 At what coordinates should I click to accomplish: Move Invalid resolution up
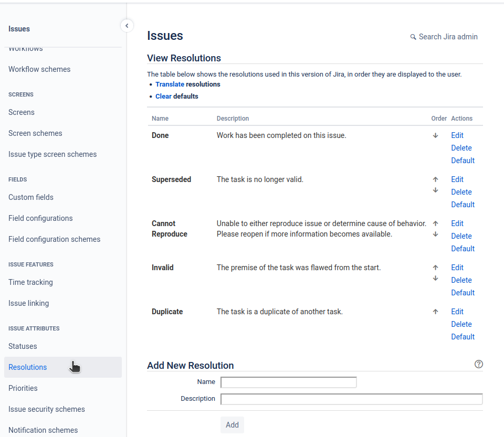click(x=435, y=267)
